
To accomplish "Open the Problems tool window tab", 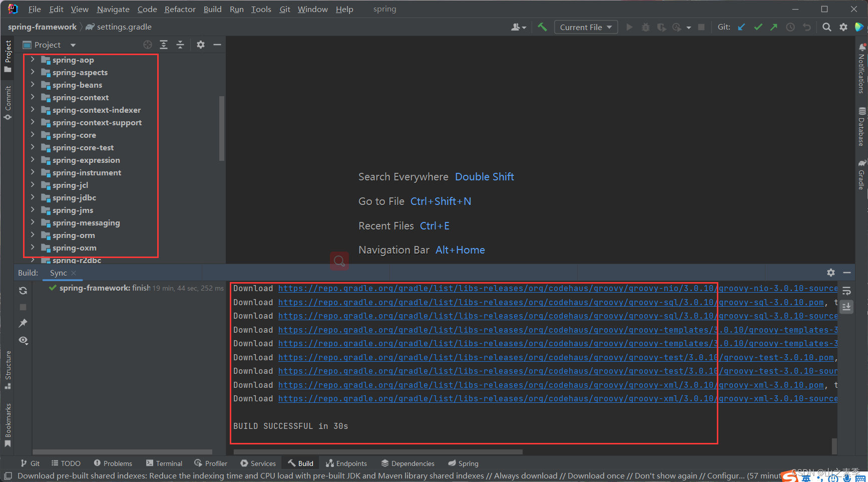I will [113, 463].
